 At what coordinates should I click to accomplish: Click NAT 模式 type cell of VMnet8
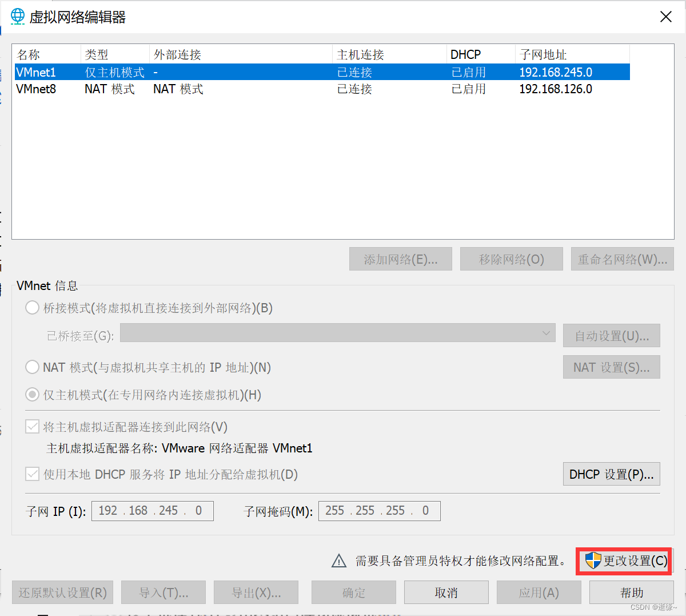[109, 89]
